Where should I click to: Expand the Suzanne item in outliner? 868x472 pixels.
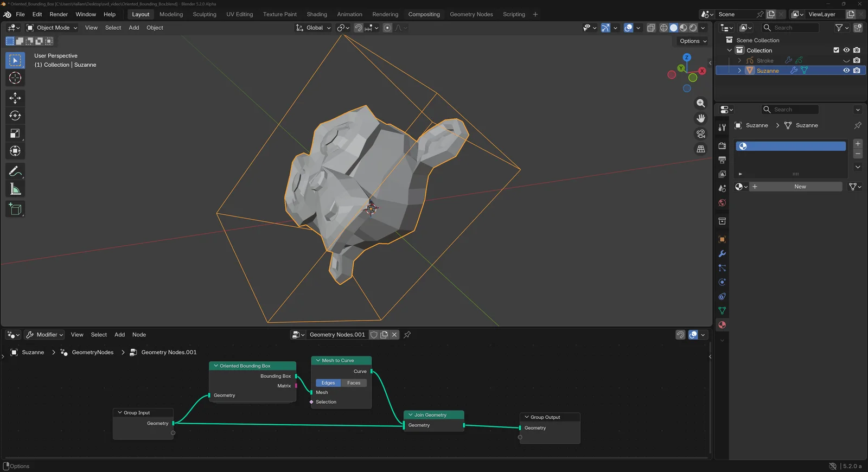point(739,71)
